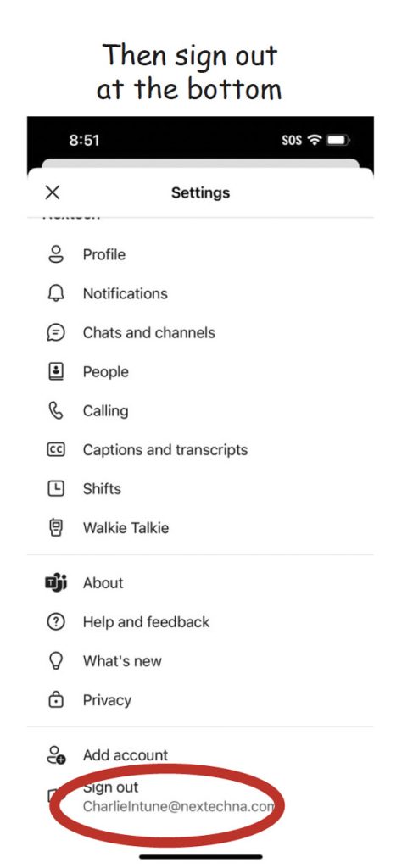The height and width of the screenshot is (868, 413).
Task: Tap the Calling phone icon
Action: pyautogui.click(x=56, y=411)
